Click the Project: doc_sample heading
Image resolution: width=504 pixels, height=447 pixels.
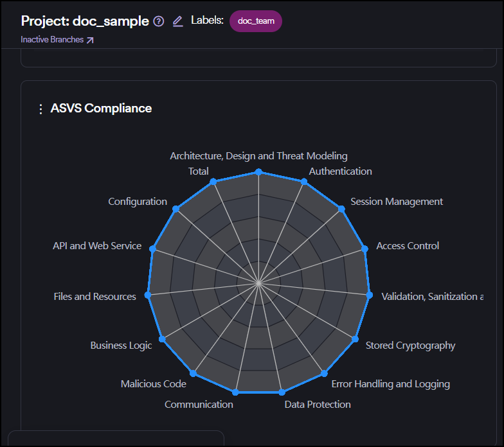85,21
